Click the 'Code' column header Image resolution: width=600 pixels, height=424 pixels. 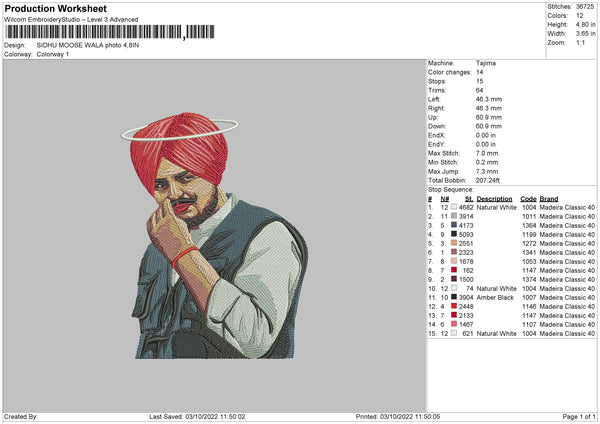(x=528, y=199)
